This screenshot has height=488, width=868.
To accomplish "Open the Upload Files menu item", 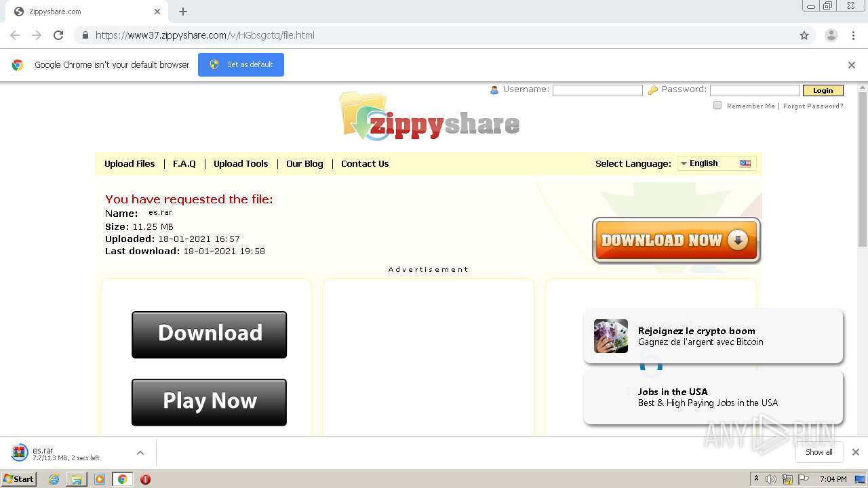I will tap(130, 163).
